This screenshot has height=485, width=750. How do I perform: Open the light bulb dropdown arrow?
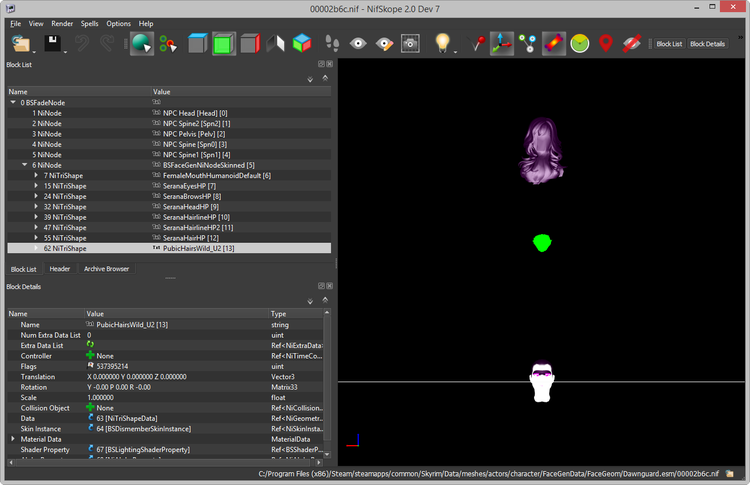(455, 52)
